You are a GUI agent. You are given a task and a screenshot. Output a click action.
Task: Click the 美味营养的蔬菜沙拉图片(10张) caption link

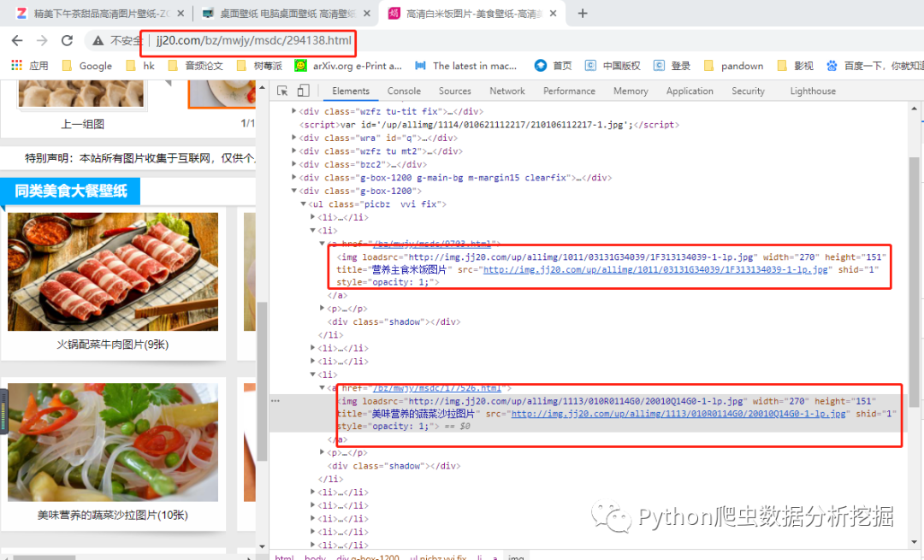click(113, 515)
